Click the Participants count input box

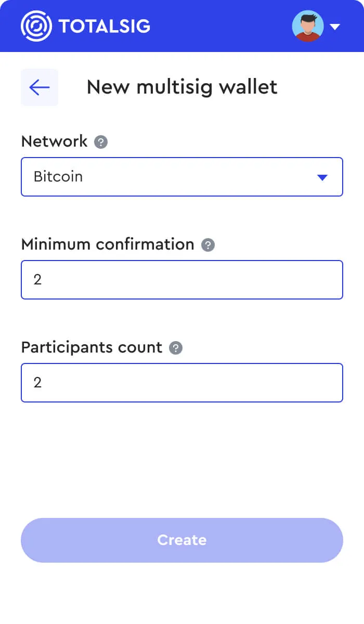182,383
